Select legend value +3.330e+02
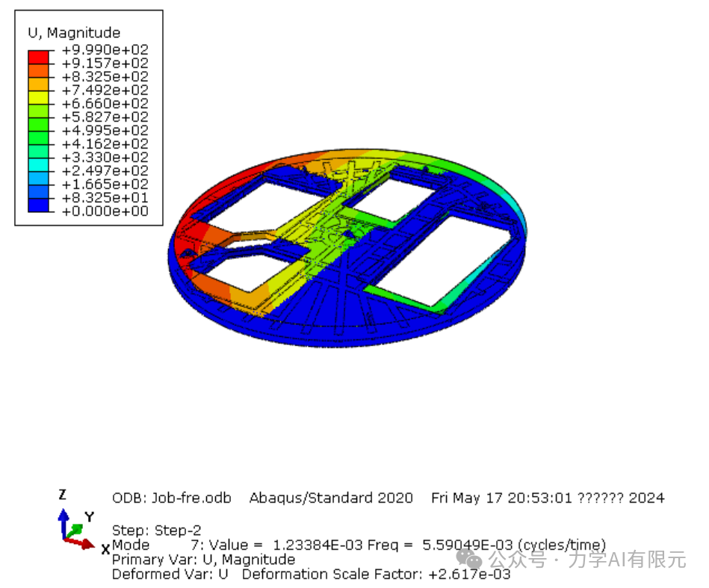 click(105, 158)
